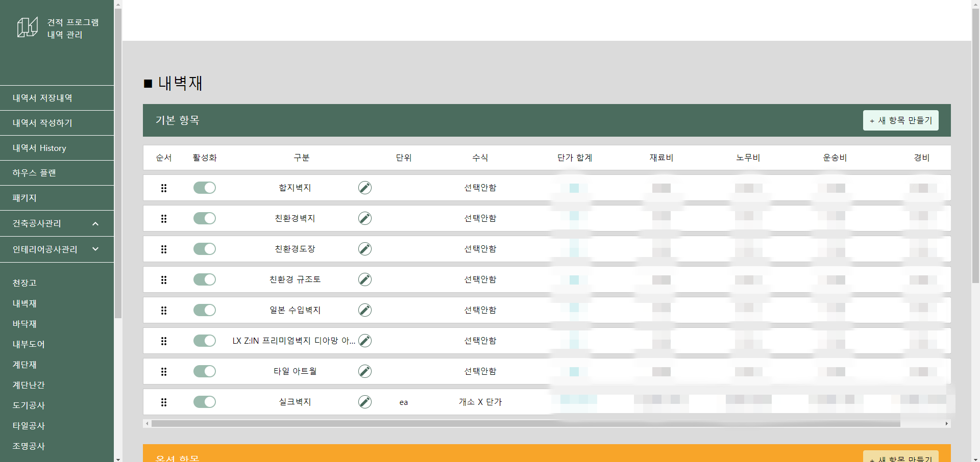Click the ea unit cell for 실크벽지
Image resolution: width=980 pixels, height=462 pixels.
click(404, 402)
